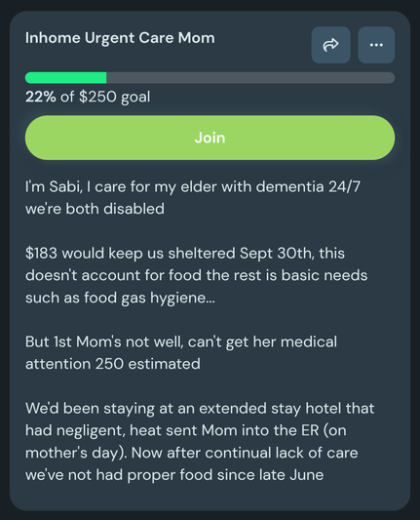420x520 pixels.
Task: Click the gray unfilled part of progress bar
Action: [x=250, y=78]
